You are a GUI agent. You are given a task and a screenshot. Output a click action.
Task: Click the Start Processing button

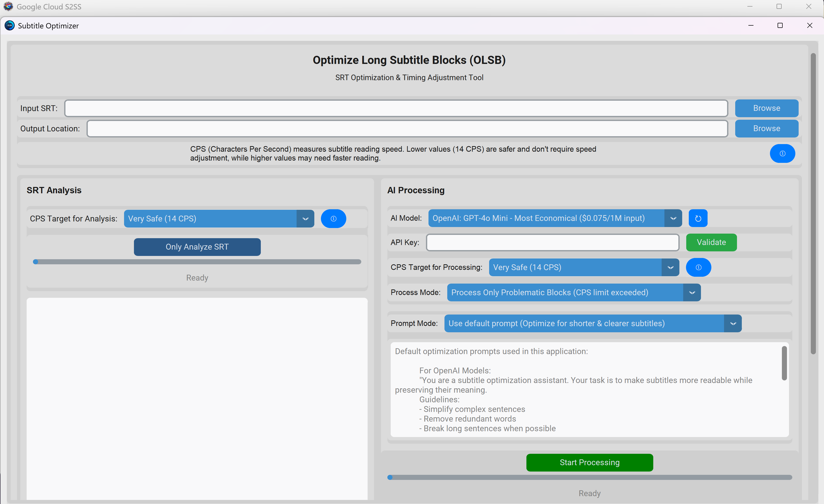coord(589,463)
